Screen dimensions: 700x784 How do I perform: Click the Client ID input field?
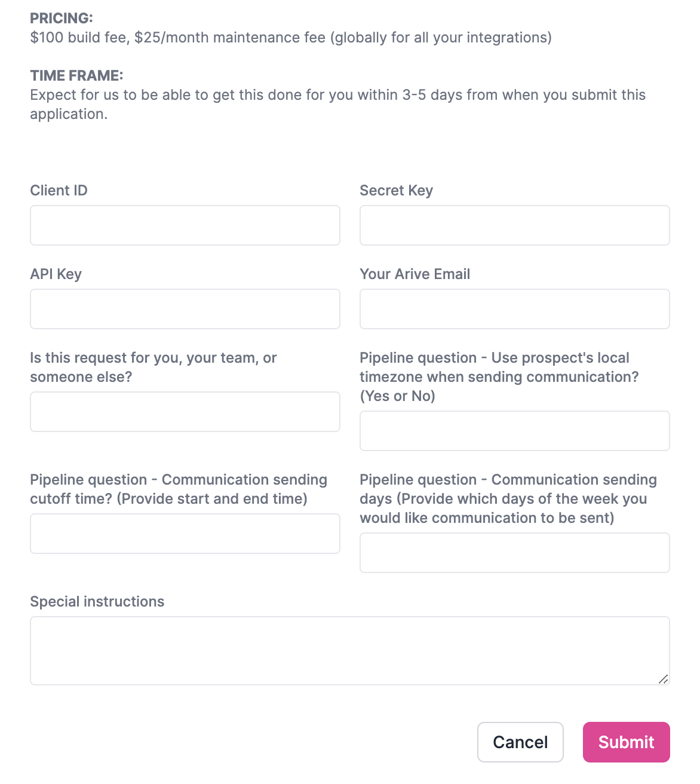click(185, 225)
